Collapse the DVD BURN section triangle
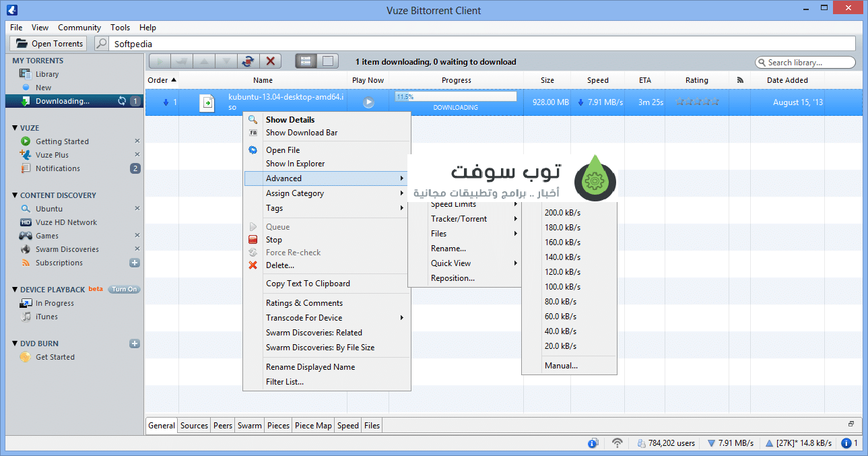 point(15,344)
